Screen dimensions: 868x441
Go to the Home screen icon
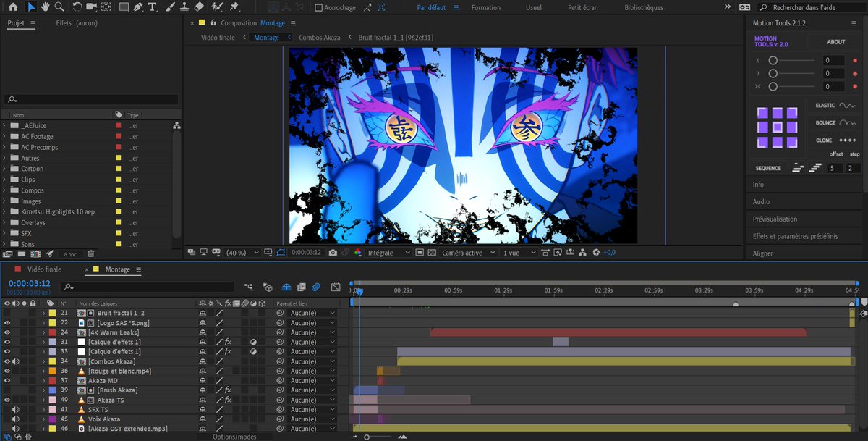point(13,7)
